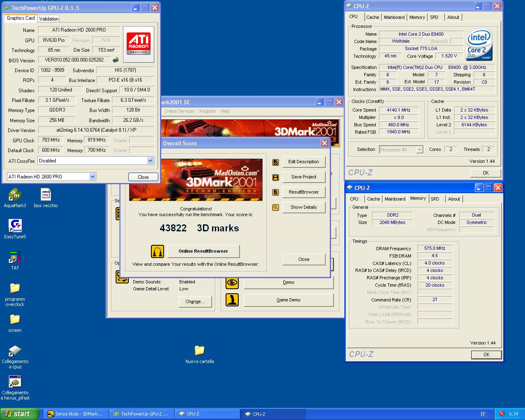Click the 43822 3D marks score text
This screenshot has height=420, width=525.
click(199, 228)
